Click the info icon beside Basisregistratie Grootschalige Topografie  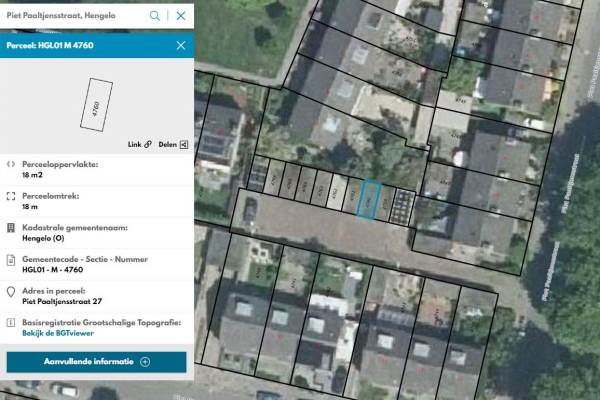[x=10, y=323]
